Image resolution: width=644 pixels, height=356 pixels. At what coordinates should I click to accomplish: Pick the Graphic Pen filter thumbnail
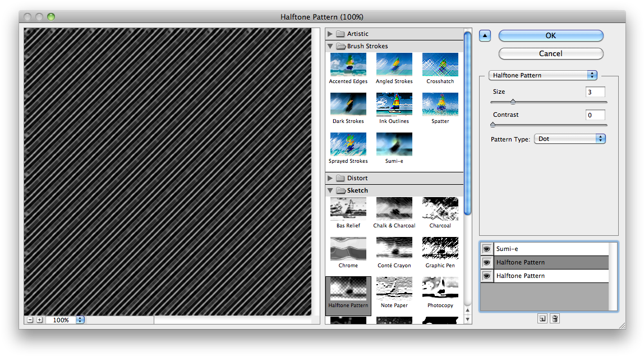[440, 249]
